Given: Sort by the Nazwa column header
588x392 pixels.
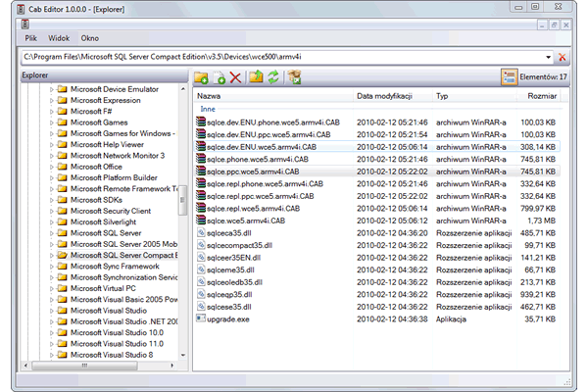Looking at the screenshot, I should click(273, 96).
